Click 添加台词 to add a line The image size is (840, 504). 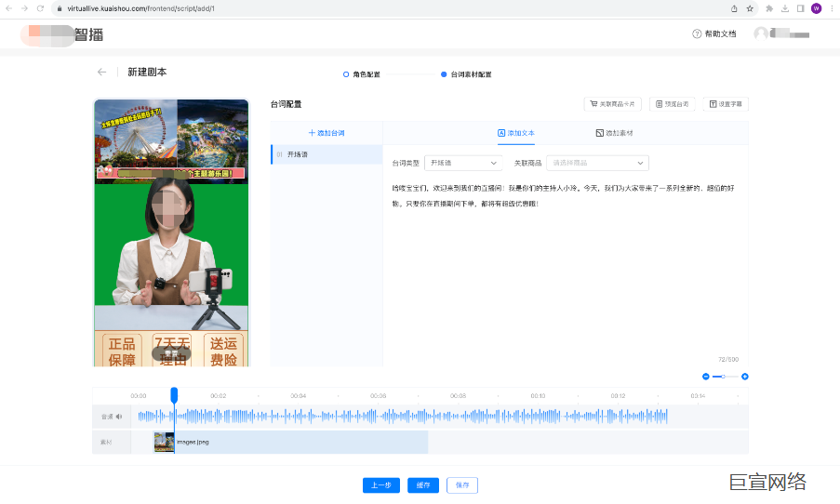point(327,133)
